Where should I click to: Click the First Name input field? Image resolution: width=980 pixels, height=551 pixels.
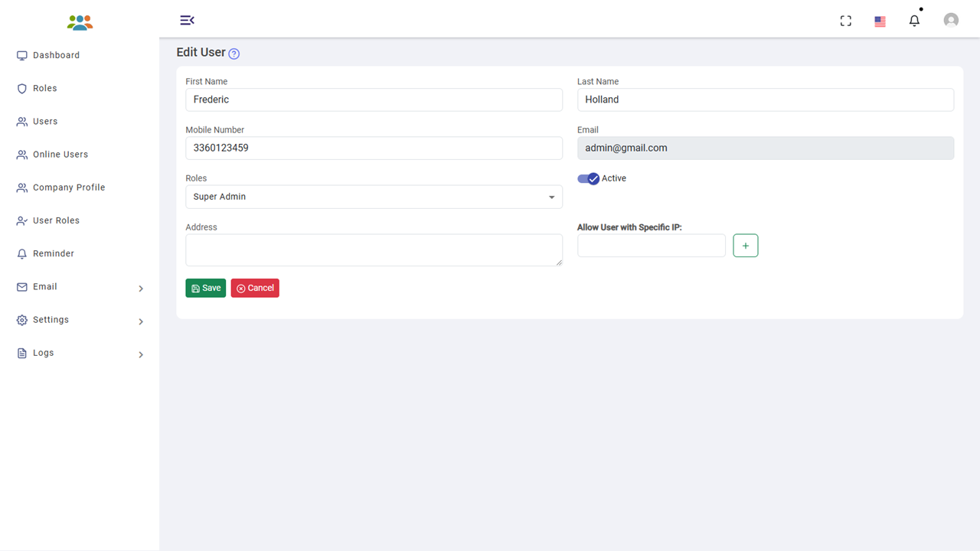pos(374,99)
